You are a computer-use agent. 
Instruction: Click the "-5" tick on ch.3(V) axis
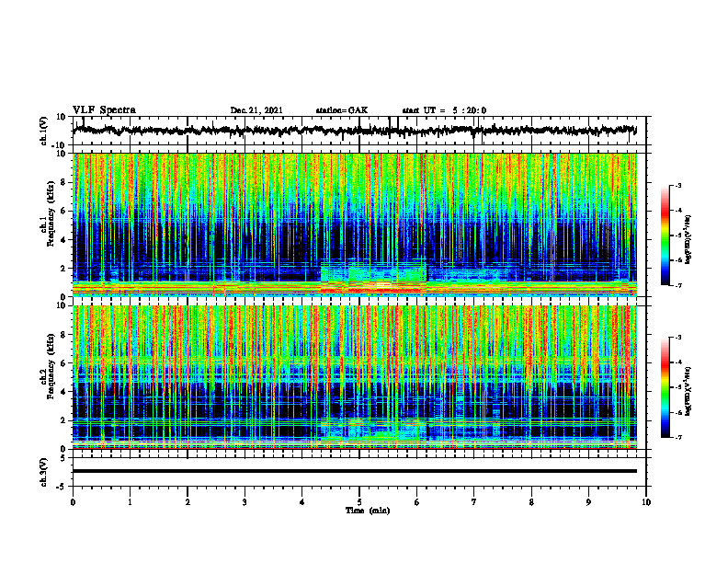pos(62,487)
